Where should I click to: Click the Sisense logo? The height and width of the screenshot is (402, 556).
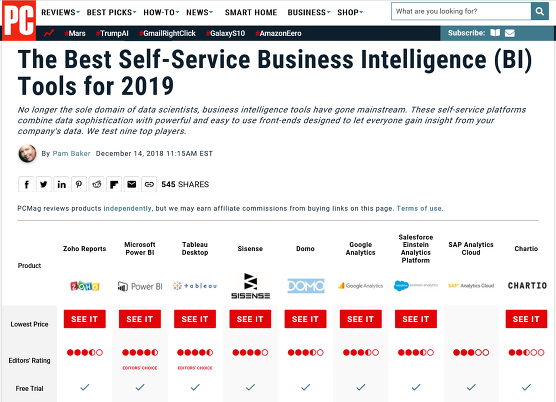250,286
